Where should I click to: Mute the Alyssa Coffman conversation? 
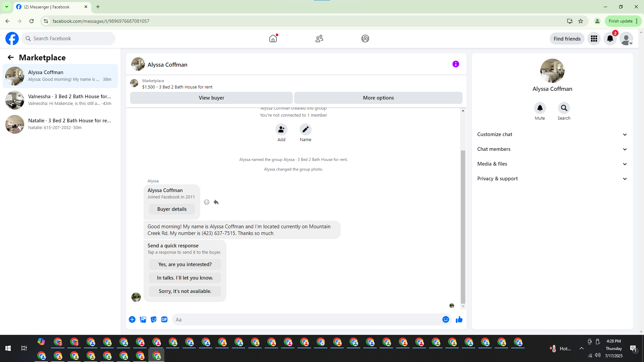(x=540, y=108)
